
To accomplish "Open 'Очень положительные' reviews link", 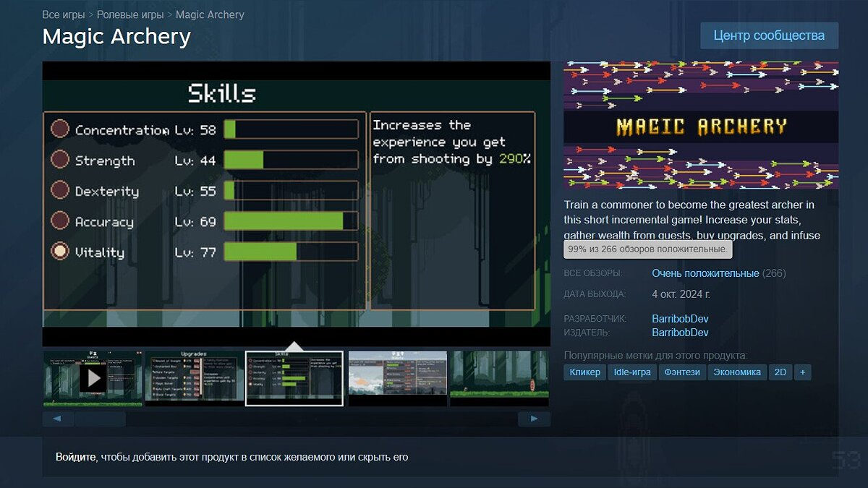I will point(705,273).
